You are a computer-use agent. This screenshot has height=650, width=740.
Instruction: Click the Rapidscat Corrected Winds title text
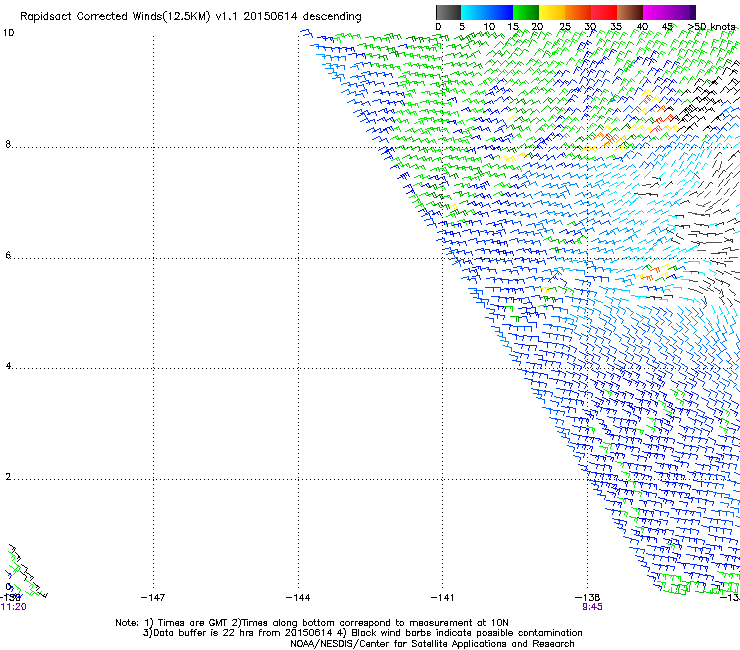pyautogui.click(x=191, y=17)
